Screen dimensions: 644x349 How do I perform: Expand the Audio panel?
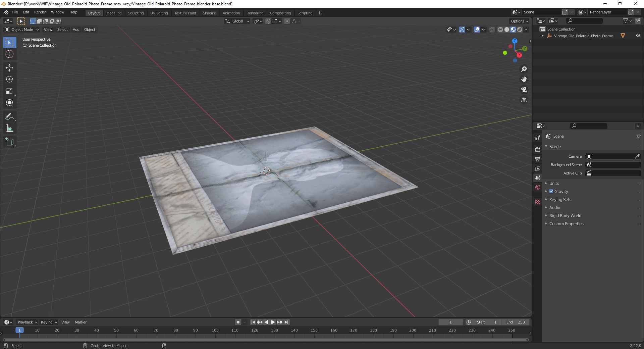click(x=554, y=207)
